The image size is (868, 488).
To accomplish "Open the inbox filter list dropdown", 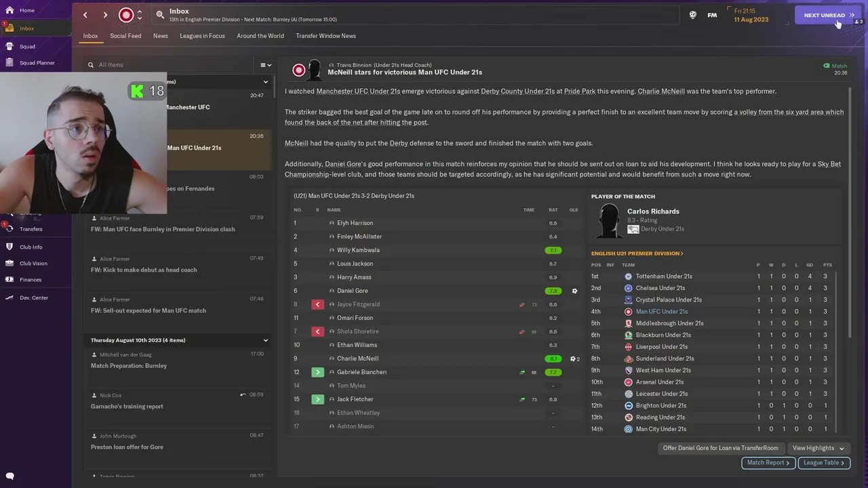I will coord(266,65).
